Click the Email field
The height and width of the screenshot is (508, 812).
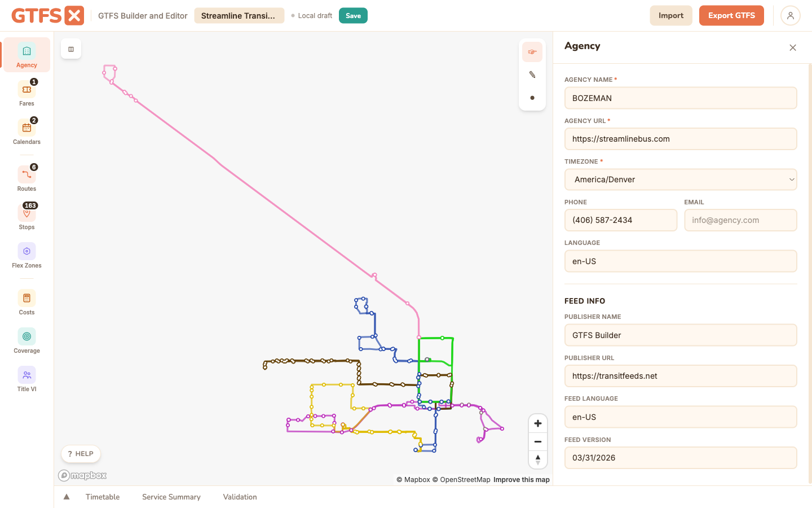click(740, 220)
